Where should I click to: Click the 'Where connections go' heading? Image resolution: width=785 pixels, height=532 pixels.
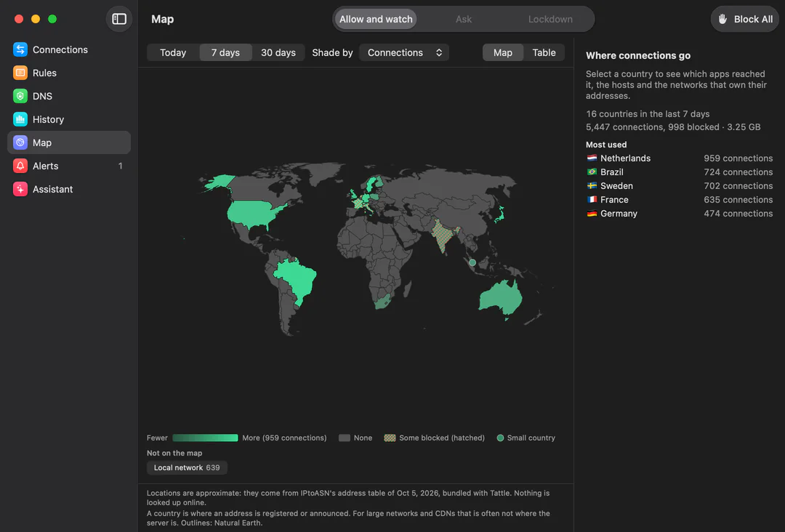click(x=638, y=55)
